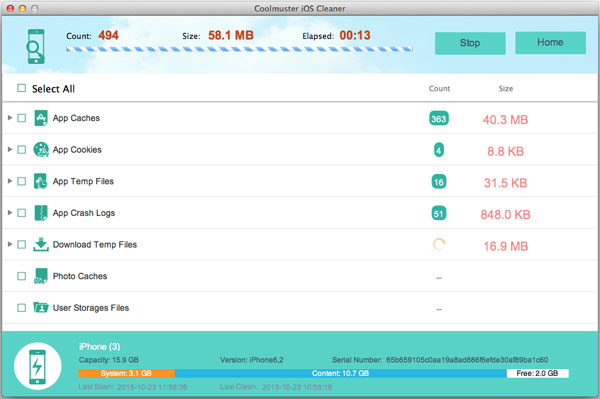Click the Download Temp Files icon

click(41, 244)
